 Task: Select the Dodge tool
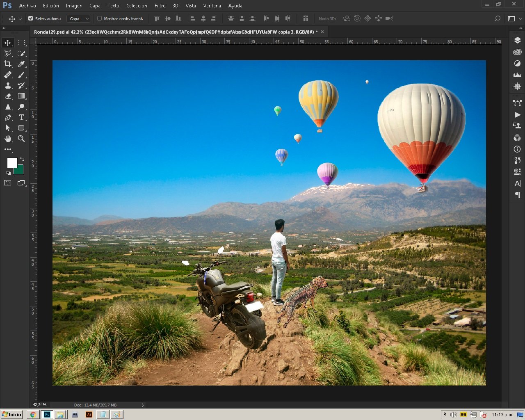tap(21, 107)
